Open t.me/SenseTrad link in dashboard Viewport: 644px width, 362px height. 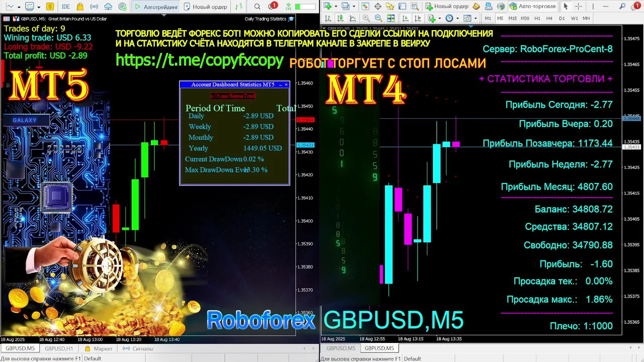click(x=233, y=96)
